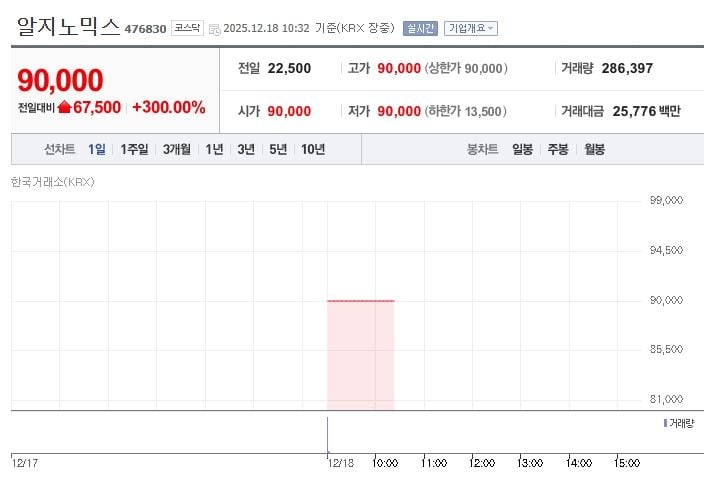Screen dimensions: 704x492
Task: Select the 3개월 line chart tab
Action: (x=176, y=149)
